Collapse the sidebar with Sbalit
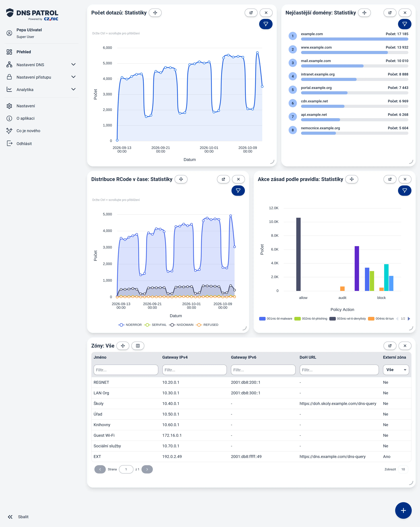 (18, 517)
